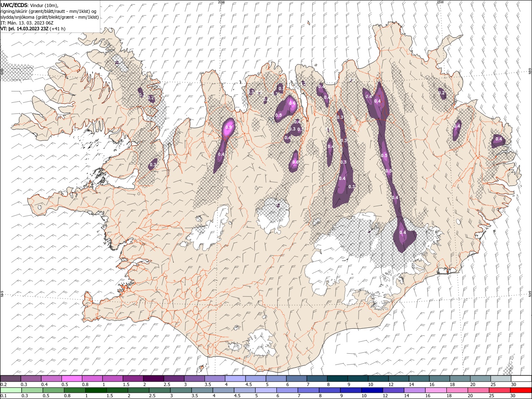
Task: Pick the rain-scale swatch between 2.5 and 3
Action: [x=160, y=390]
